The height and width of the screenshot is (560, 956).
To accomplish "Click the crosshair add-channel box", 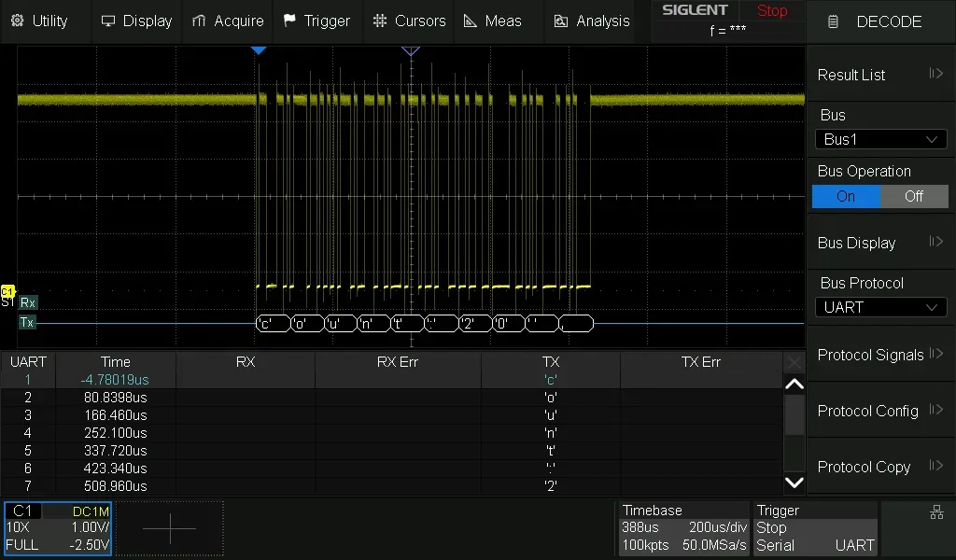I will [170, 528].
